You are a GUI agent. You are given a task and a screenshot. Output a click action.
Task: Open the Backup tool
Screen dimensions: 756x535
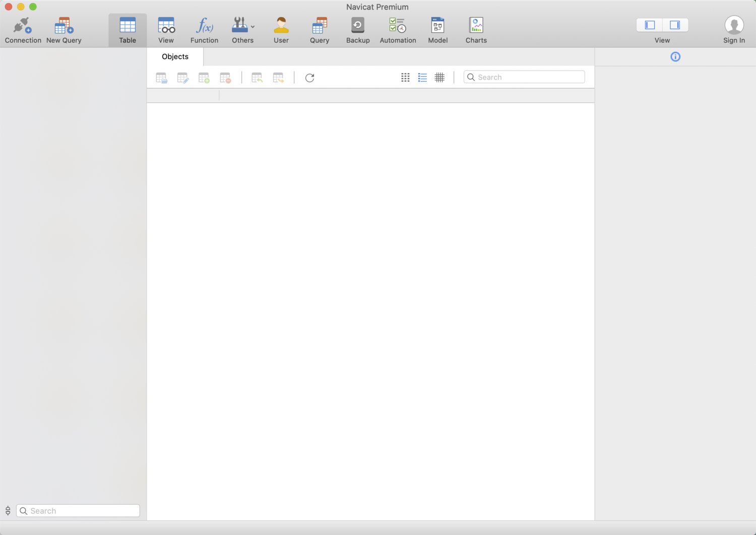[x=358, y=30]
